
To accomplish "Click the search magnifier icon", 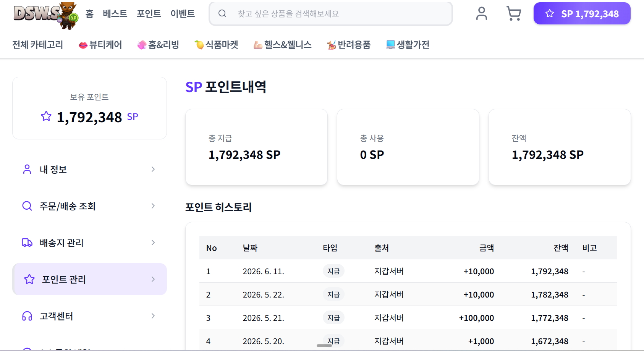I will (222, 14).
